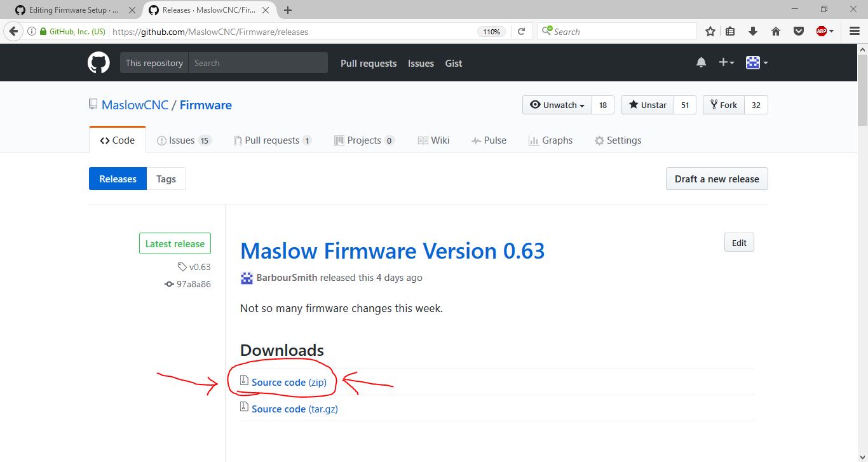Bookmark this page with star icon
Screen dimensions: 868x462
point(710,31)
